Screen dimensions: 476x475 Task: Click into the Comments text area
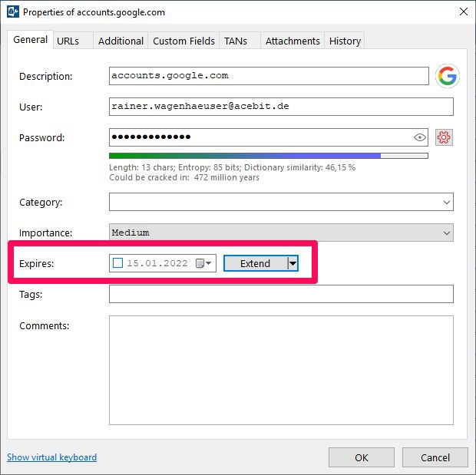click(281, 371)
